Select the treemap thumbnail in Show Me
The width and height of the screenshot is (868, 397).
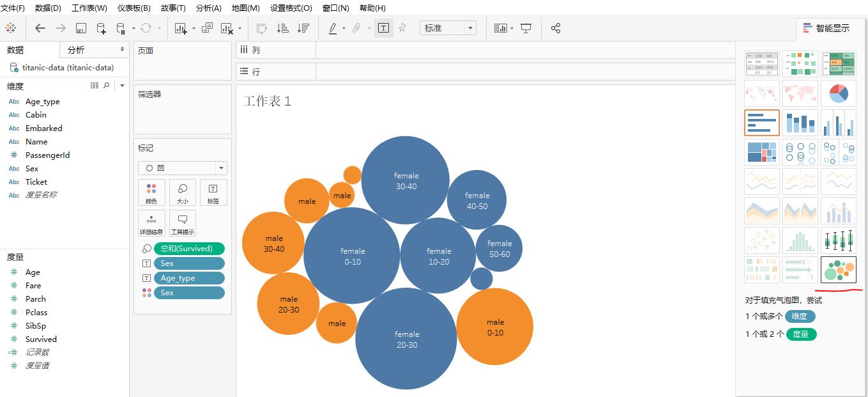pyautogui.click(x=762, y=153)
